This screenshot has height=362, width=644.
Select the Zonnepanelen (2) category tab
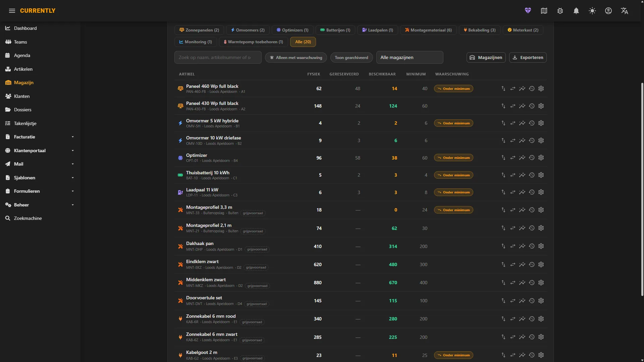click(x=199, y=30)
